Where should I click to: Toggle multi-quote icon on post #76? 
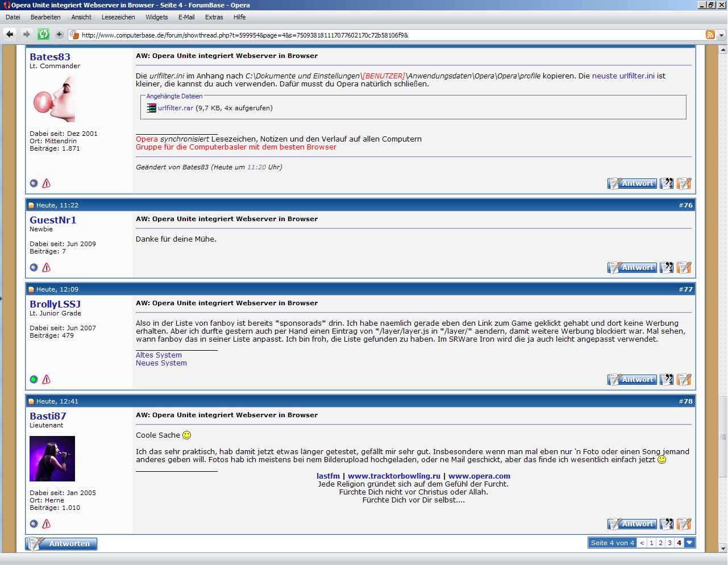[x=667, y=268]
